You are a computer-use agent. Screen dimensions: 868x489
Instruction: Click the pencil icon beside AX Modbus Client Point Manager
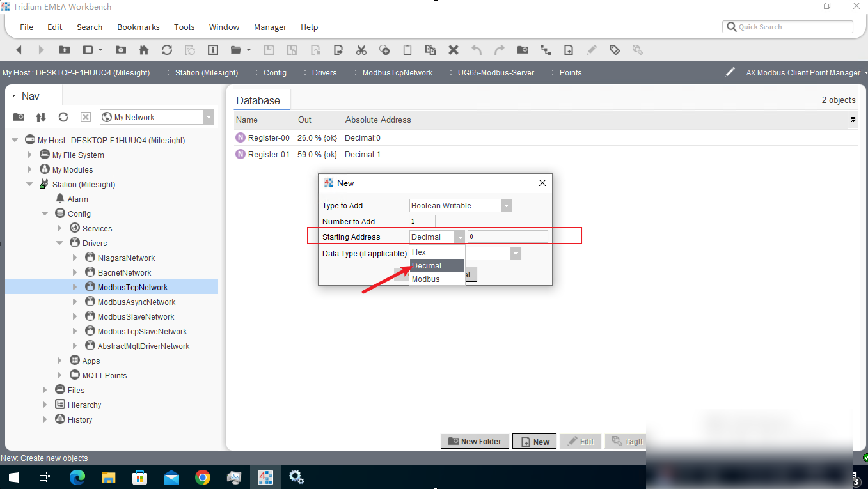[730, 72]
